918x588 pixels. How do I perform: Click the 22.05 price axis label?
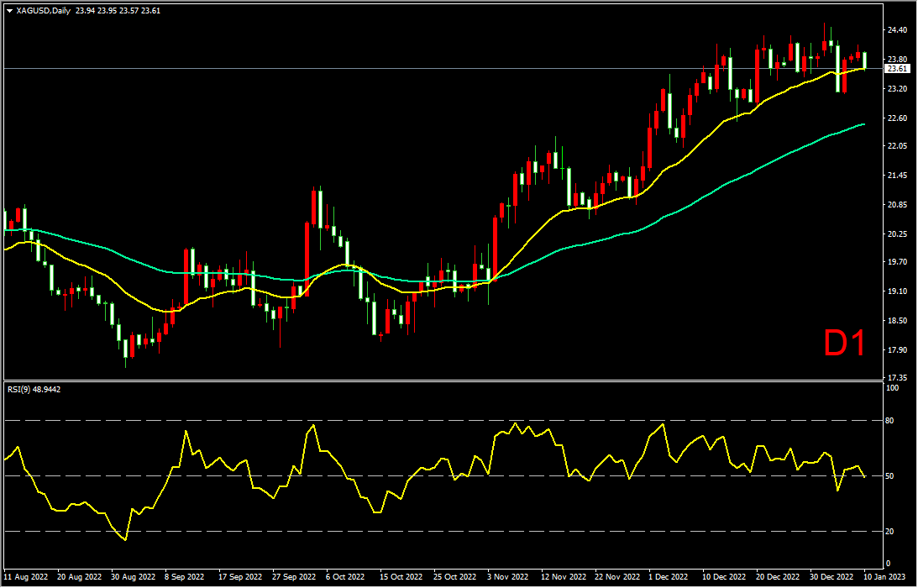[898, 146]
